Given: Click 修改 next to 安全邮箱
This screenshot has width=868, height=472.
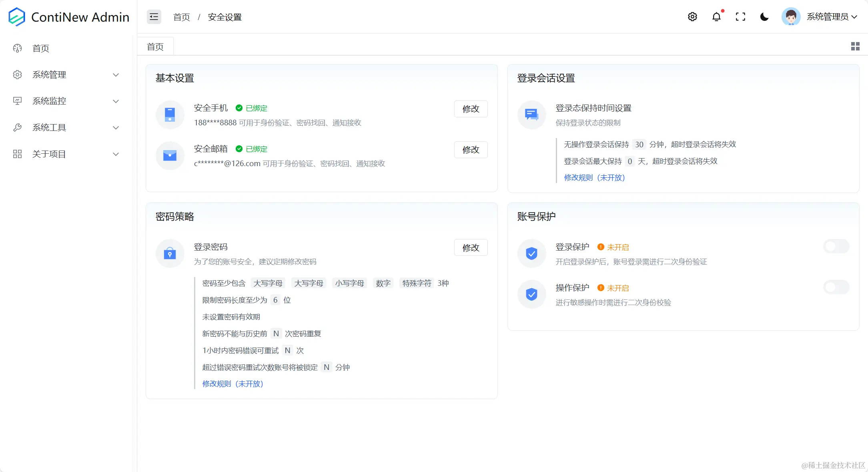Looking at the screenshot, I should click(x=471, y=149).
